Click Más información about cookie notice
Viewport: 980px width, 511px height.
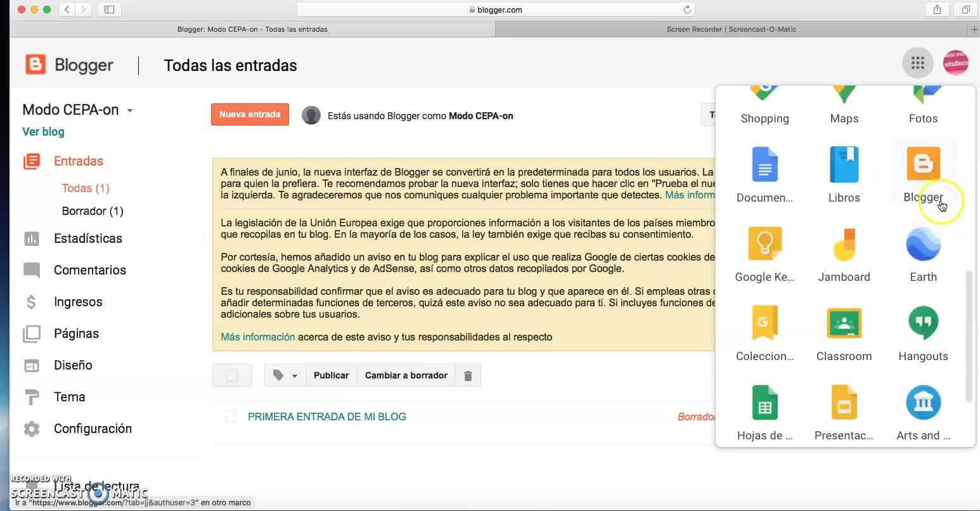258,337
